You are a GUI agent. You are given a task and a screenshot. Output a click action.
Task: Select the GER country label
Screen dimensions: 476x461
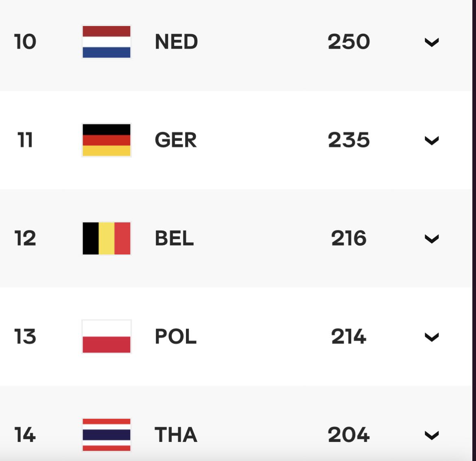176,140
